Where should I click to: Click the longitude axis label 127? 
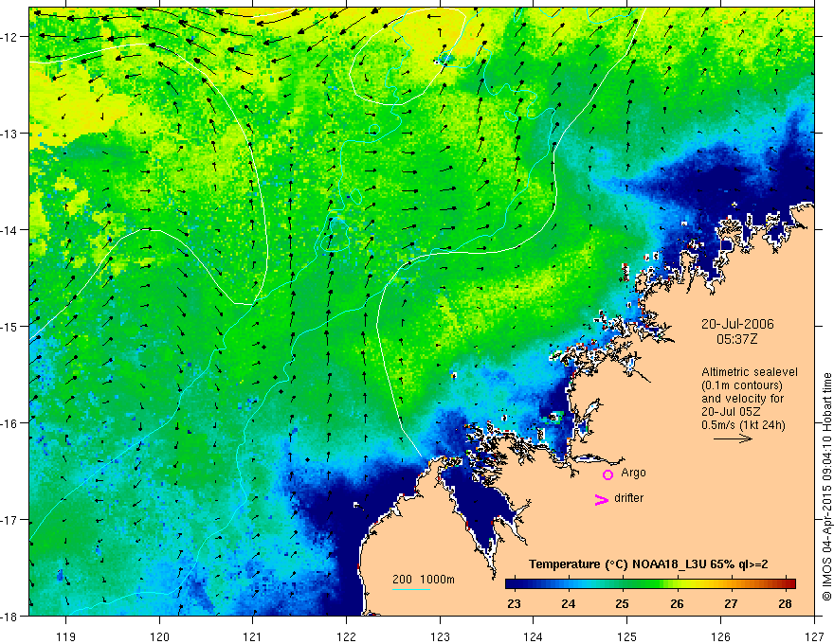click(814, 636)
